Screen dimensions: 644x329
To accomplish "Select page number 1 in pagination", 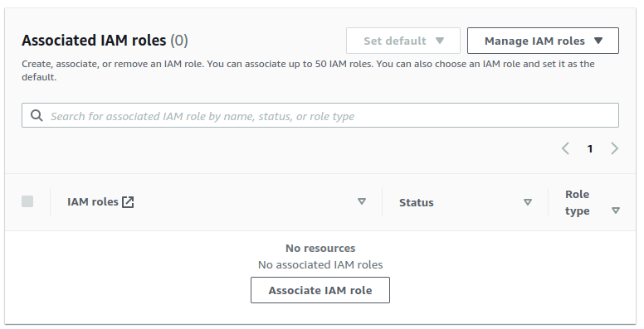I will [590, 148].
